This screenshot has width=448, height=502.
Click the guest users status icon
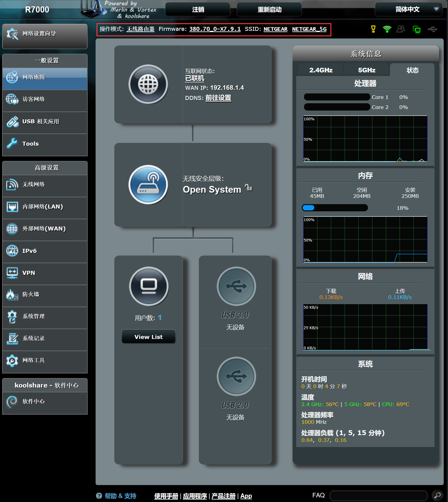[x=401, y=29]
